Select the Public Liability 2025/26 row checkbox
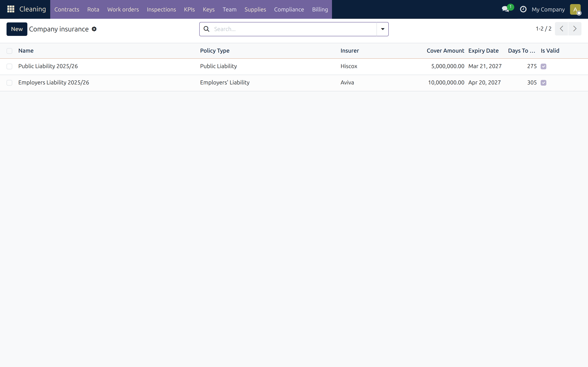 pyautogui.click(x=9, y=66)
